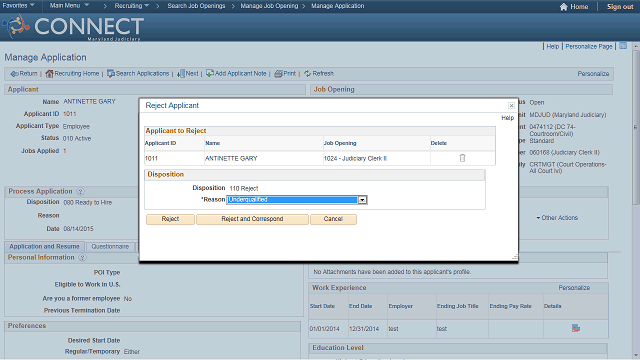Click the 01/01/2014 start date cell
640x360 pixels.
coord(324,329)
